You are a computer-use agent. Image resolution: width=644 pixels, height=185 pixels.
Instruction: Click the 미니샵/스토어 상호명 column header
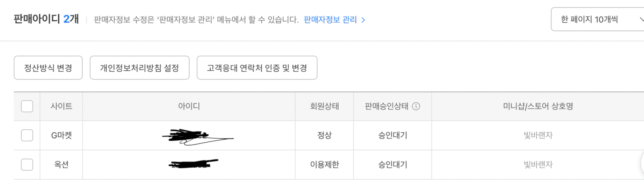tap(538, 106)
